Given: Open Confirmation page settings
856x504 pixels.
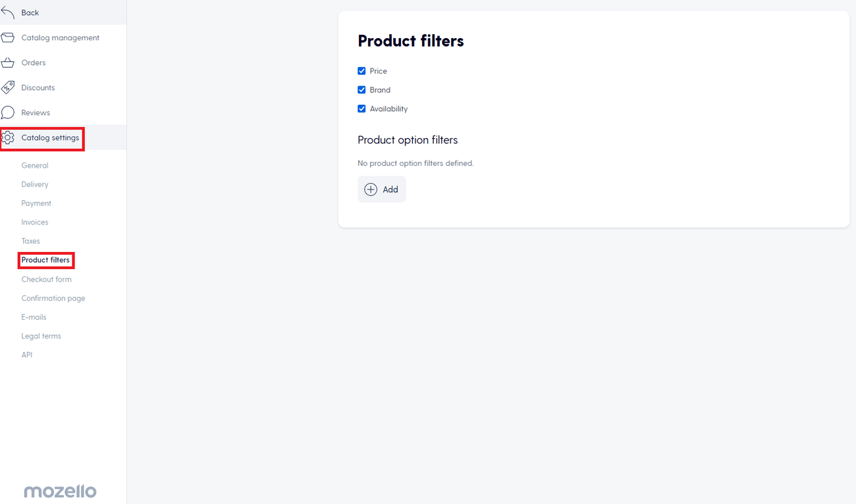Looking at the screenshot, I should coord(53,299).
